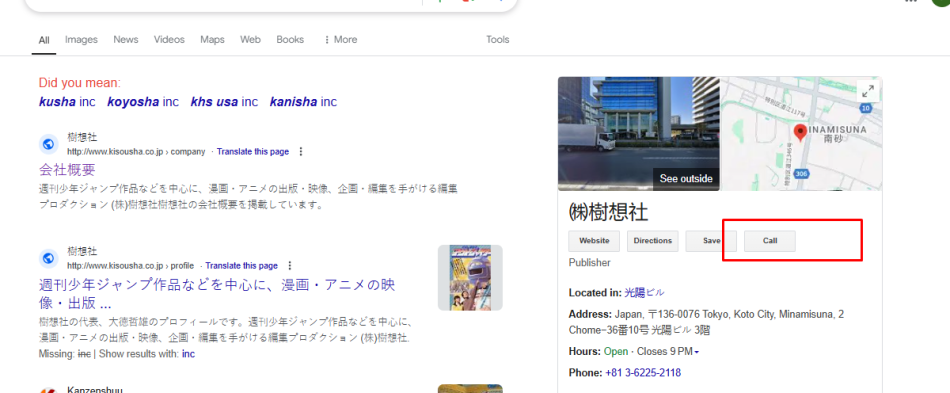The width and height of the screenshot is (950, 393).
Task: Open the business Website button
Action: point(594,240)
